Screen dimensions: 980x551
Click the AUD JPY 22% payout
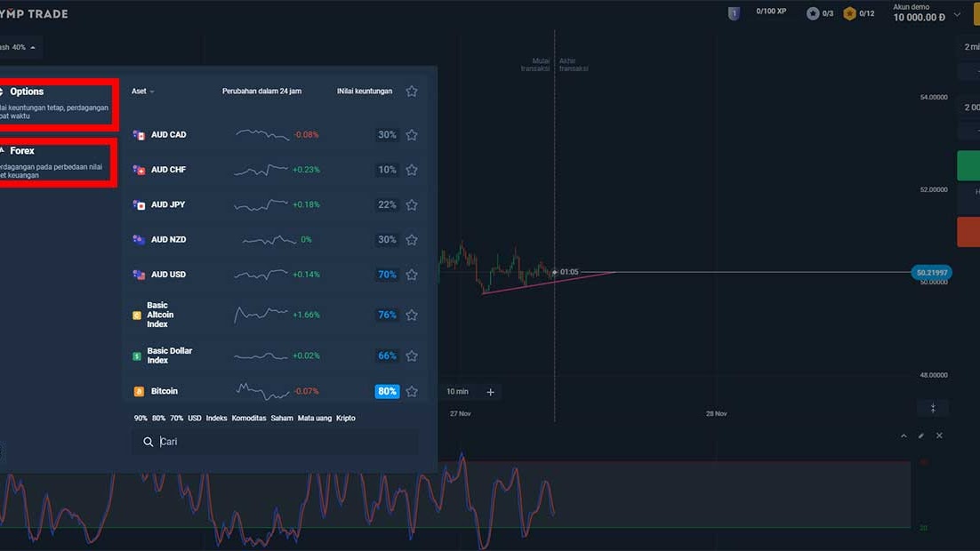pyautogui.click(x=387, y=204)
